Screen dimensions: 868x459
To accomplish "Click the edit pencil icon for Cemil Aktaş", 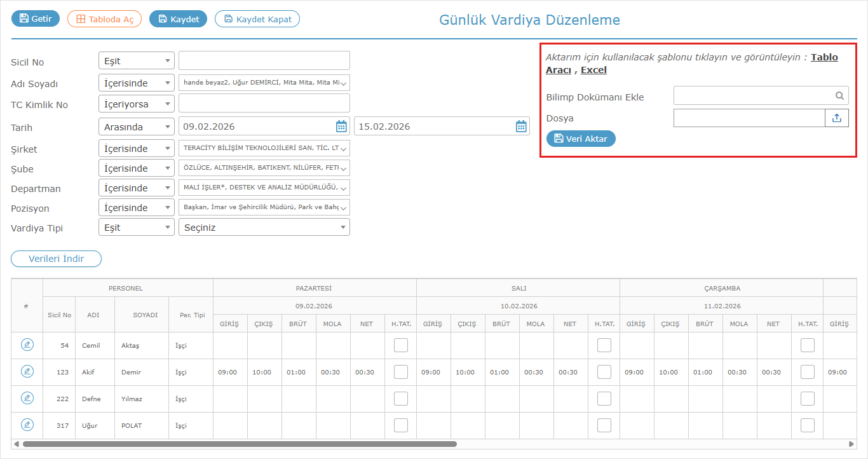I will (x=27, y=345).
